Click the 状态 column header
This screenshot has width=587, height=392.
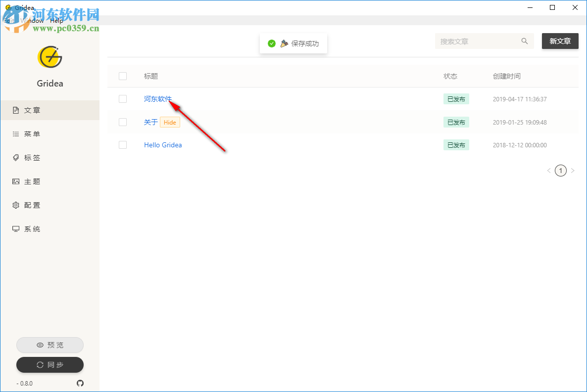point(450,76)
